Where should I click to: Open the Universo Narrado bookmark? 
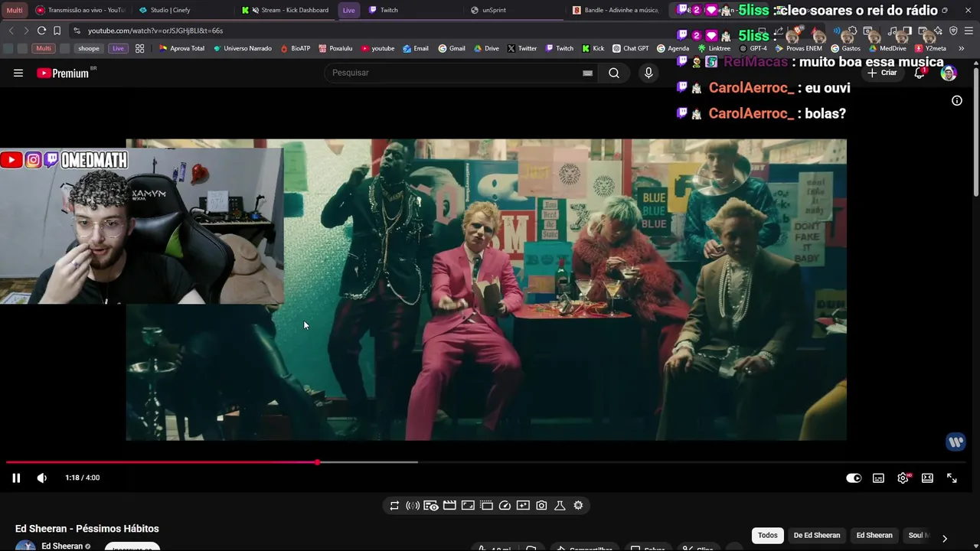(x=242, y=48)
